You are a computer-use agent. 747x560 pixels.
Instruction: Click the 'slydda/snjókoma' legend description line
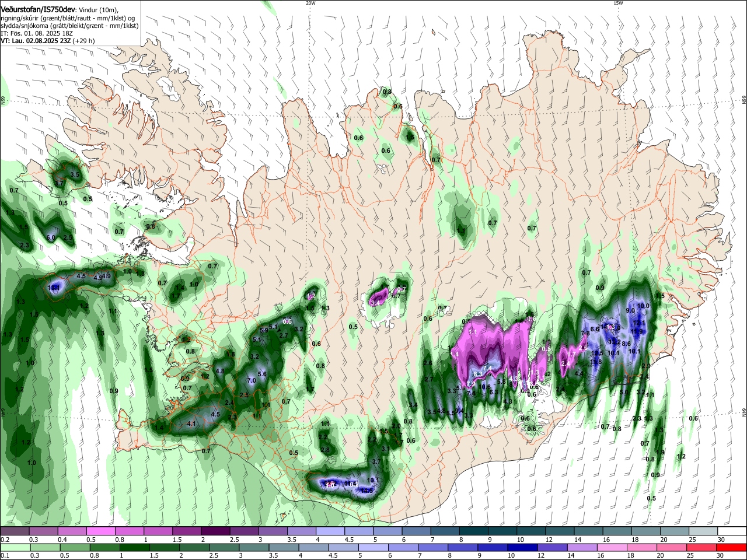pos(69,26)
